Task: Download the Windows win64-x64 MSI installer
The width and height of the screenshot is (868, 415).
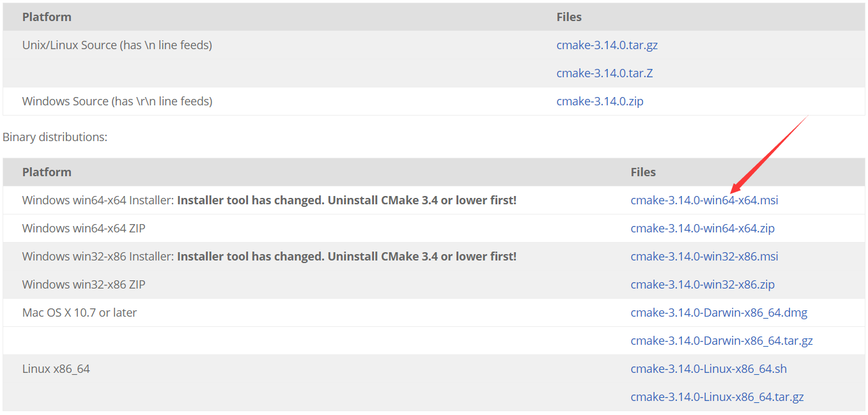Action: [x=704, y=200]
